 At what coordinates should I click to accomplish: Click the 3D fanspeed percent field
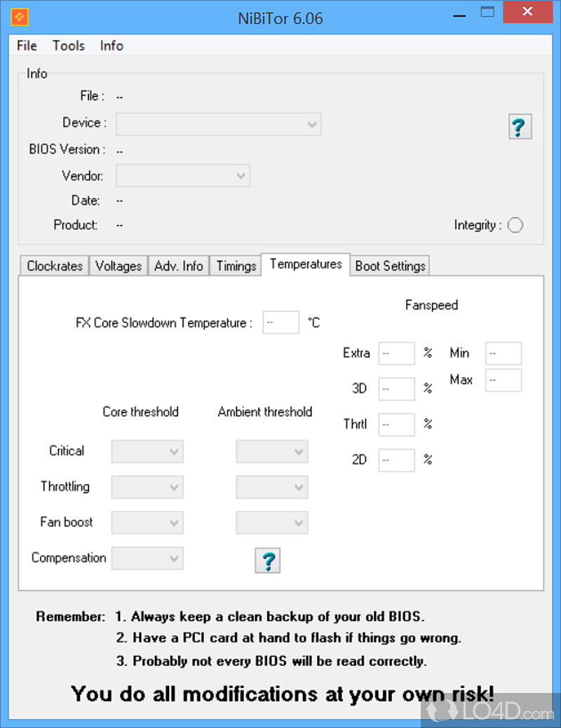(x=396, y=389)
